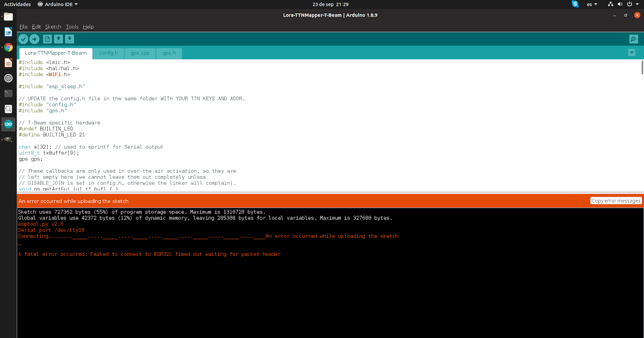Screen dimensions: 644x338
Task: Open the power system menu
Action: (x=632, y=4)
